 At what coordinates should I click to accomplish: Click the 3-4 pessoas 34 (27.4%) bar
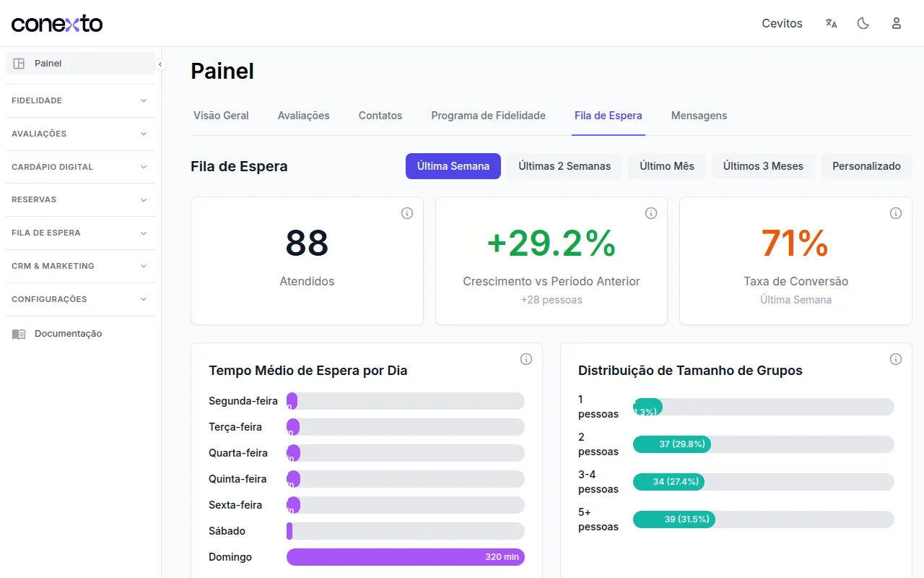pyautogui.click(x=669, y=482)
